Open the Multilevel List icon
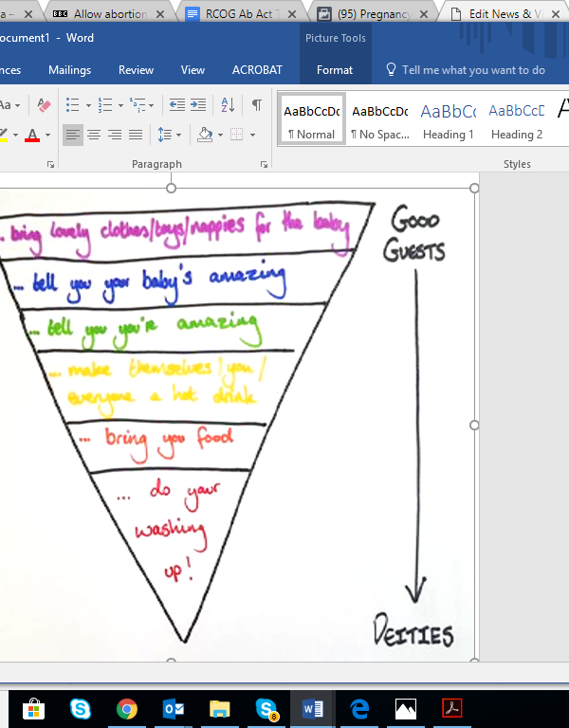Viewport: 569px width, 728px height. click(138, 105)
